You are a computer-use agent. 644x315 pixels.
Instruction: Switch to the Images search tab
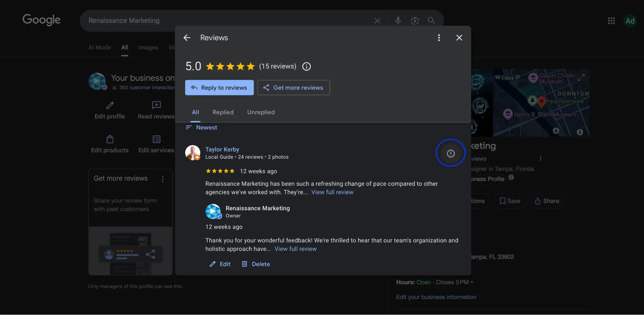point(148,47)
